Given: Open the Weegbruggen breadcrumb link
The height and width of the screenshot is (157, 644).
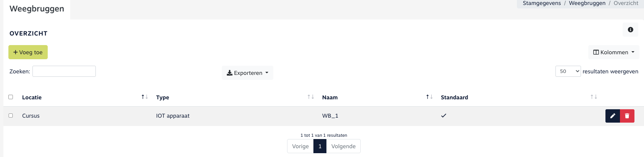Looking at the screenshot, I should click(587, 3).
